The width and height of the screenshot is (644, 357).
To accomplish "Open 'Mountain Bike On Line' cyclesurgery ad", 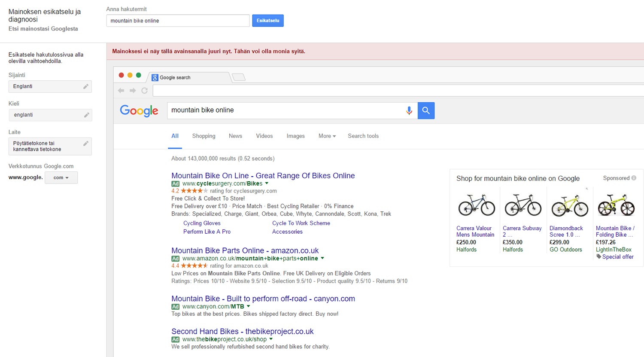I will click(263, 175).
